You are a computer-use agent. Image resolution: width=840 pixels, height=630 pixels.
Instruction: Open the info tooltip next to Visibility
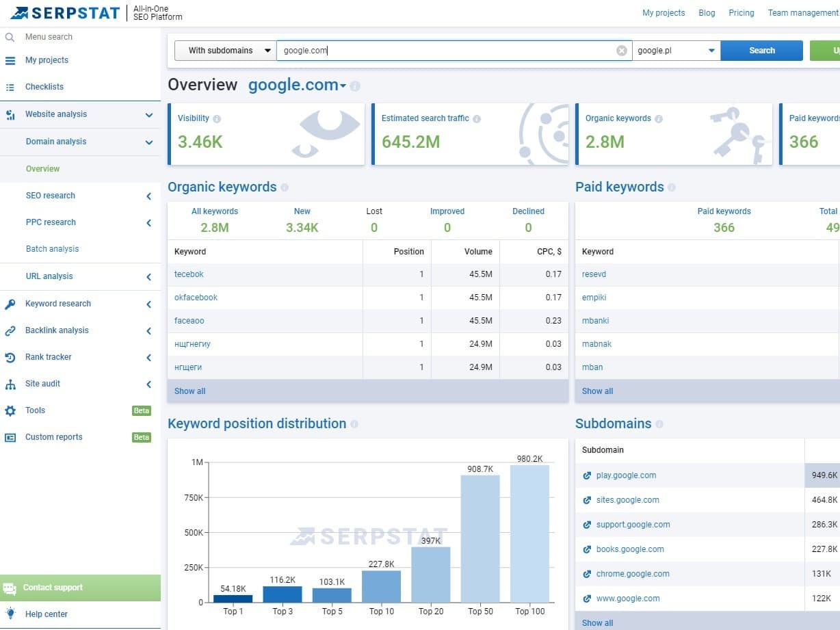click(216, 118)
